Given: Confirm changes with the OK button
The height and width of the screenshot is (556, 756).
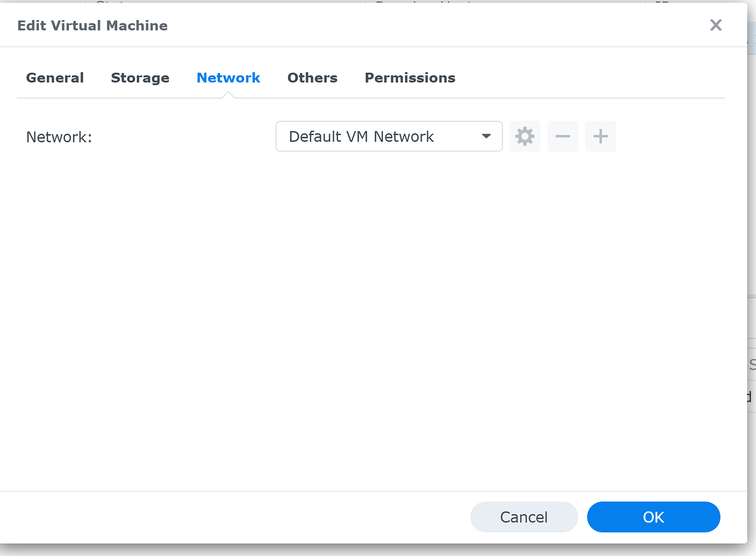Looking at the screenshot, I should [654, 517].
